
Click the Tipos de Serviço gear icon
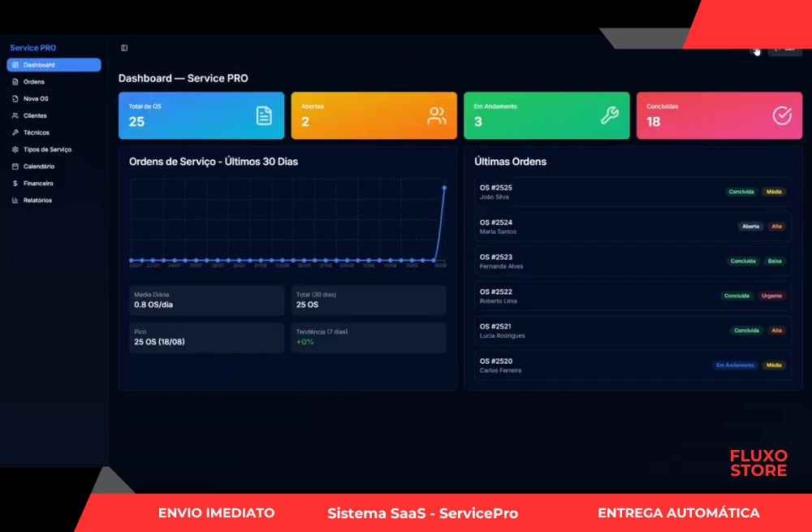click(15, 149)
